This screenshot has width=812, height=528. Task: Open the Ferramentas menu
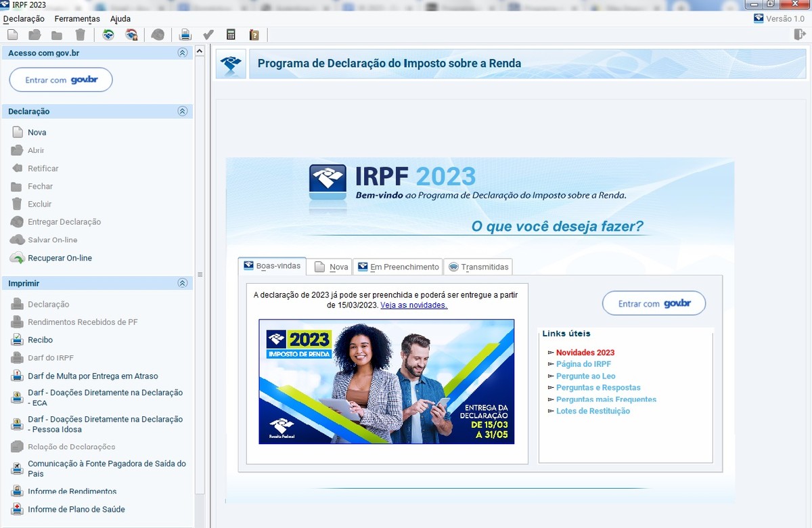[x=76, y=18]
